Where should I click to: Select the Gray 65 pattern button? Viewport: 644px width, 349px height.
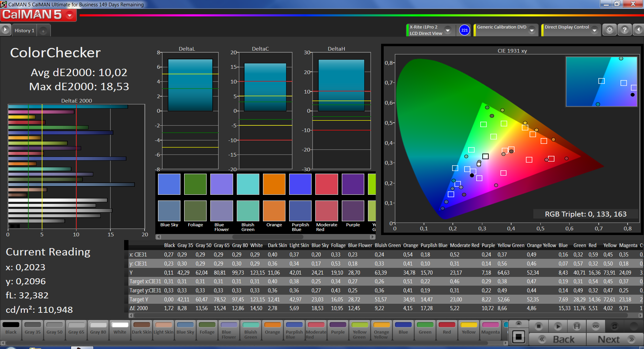tap(76, 330)
